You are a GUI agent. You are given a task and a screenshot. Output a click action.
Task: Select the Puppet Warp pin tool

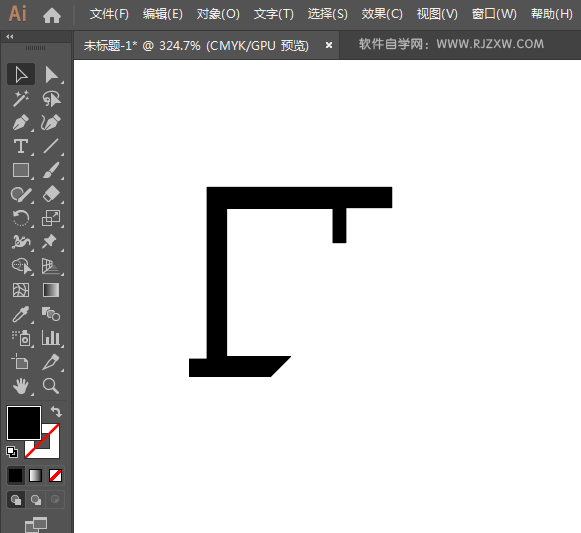pos(51,242)
